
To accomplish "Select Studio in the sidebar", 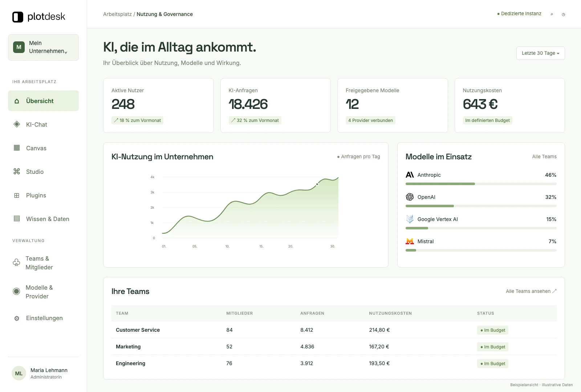I will click(43, 172).
